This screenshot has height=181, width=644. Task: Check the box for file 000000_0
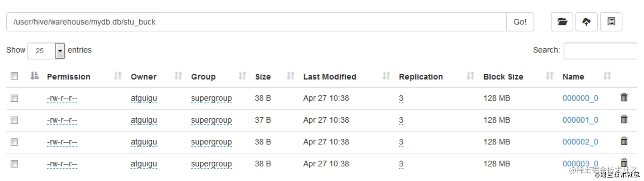(x=14, y=98)
